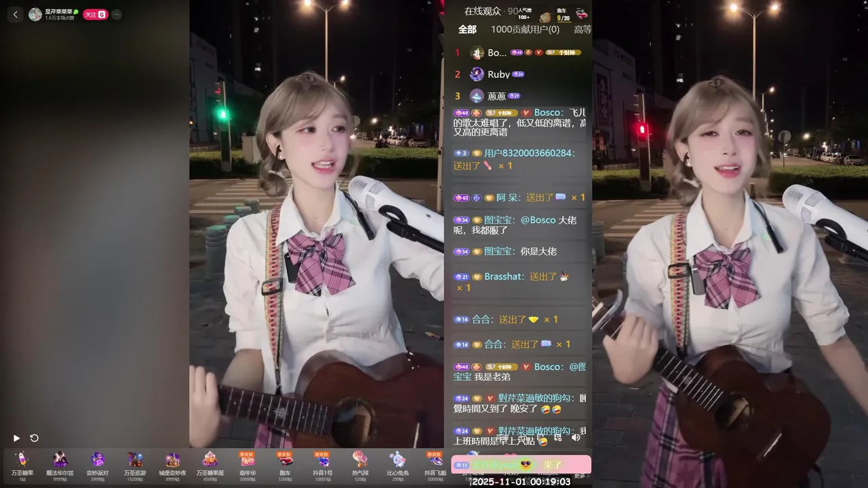Open the streamer 是芹菜菜菜 avatar
Screen dimensions: 868x488
[x=35, y=14]
